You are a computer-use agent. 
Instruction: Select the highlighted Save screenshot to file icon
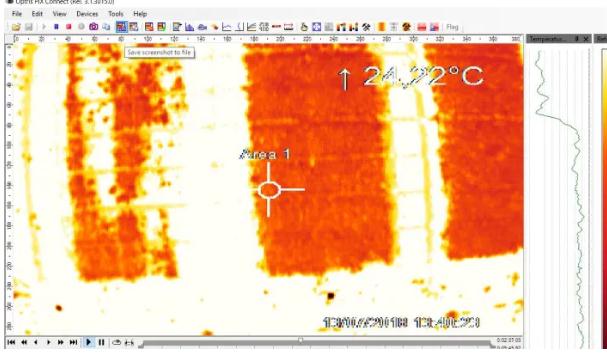point(121,27)
